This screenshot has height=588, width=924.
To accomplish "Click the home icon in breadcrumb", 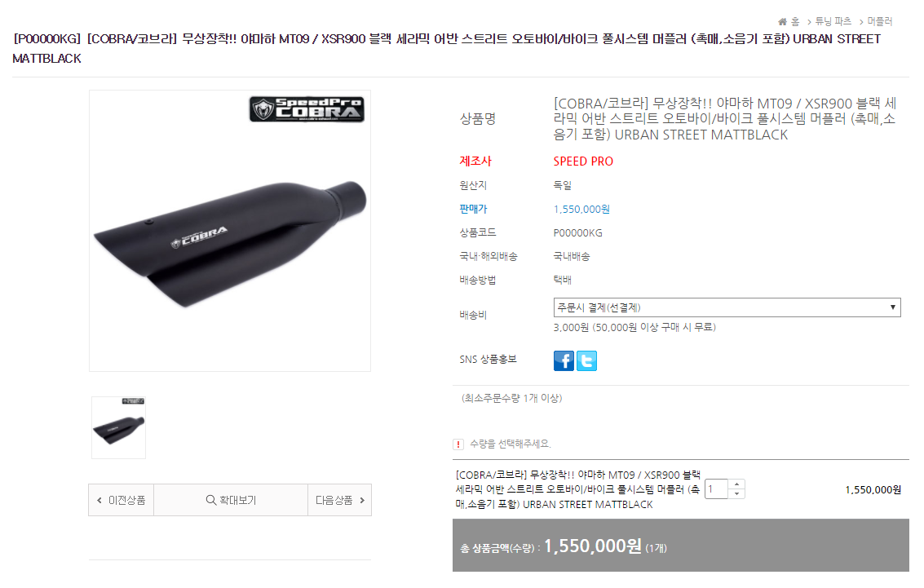I will click(x=782, y=22).
